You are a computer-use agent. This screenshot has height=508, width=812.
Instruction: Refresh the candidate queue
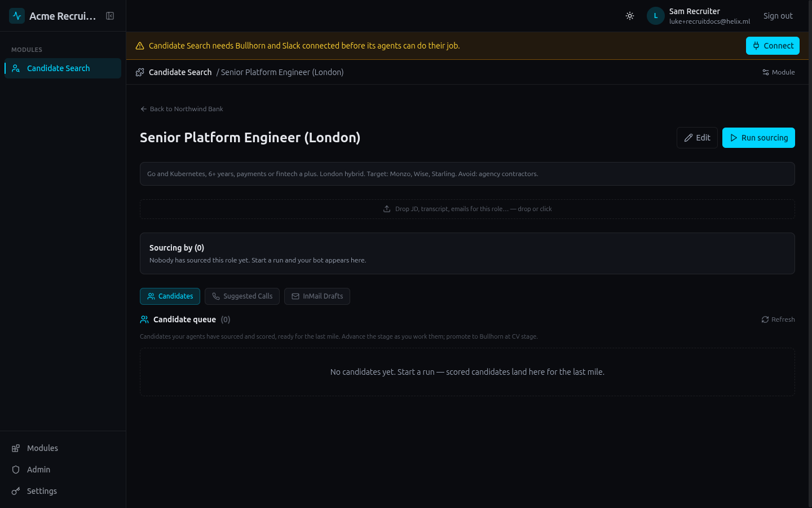(x=778, y=319)
